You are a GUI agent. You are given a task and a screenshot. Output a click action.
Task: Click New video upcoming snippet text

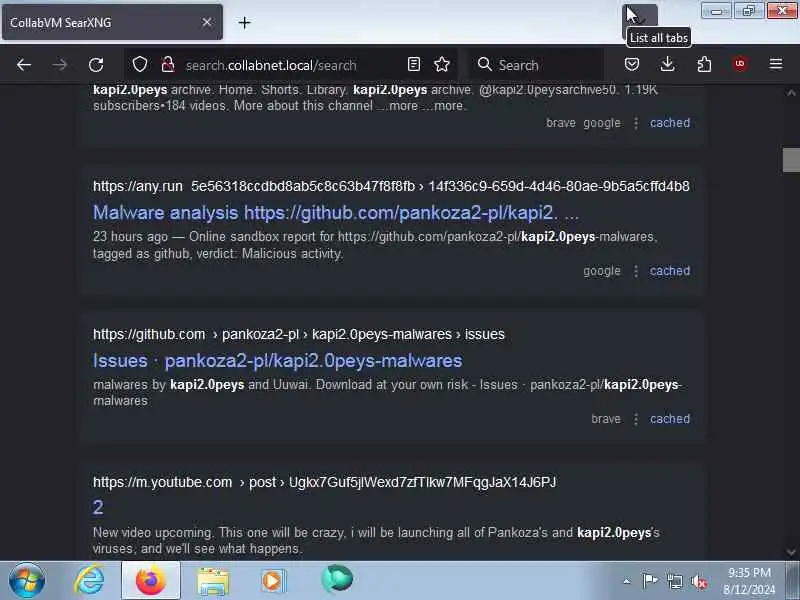(x=376, y=541)
